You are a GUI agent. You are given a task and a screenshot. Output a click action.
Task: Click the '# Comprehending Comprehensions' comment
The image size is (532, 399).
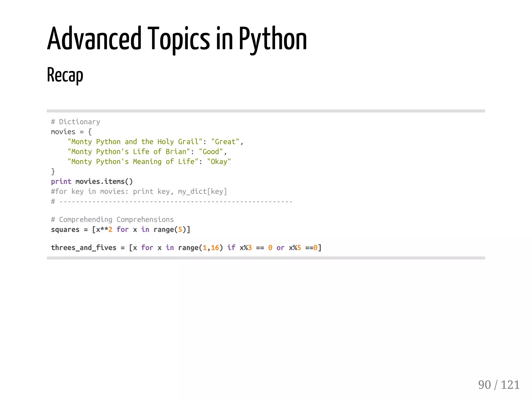pos(112,220)
